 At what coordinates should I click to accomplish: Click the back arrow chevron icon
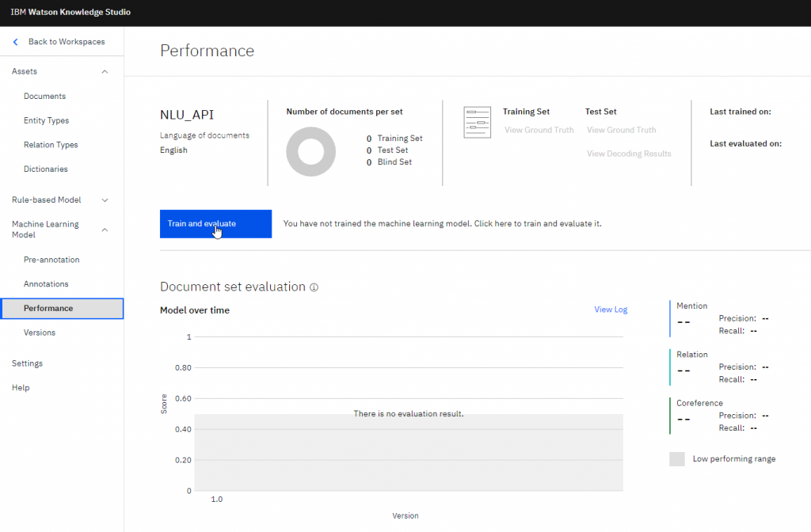click(x=16, y=42)
